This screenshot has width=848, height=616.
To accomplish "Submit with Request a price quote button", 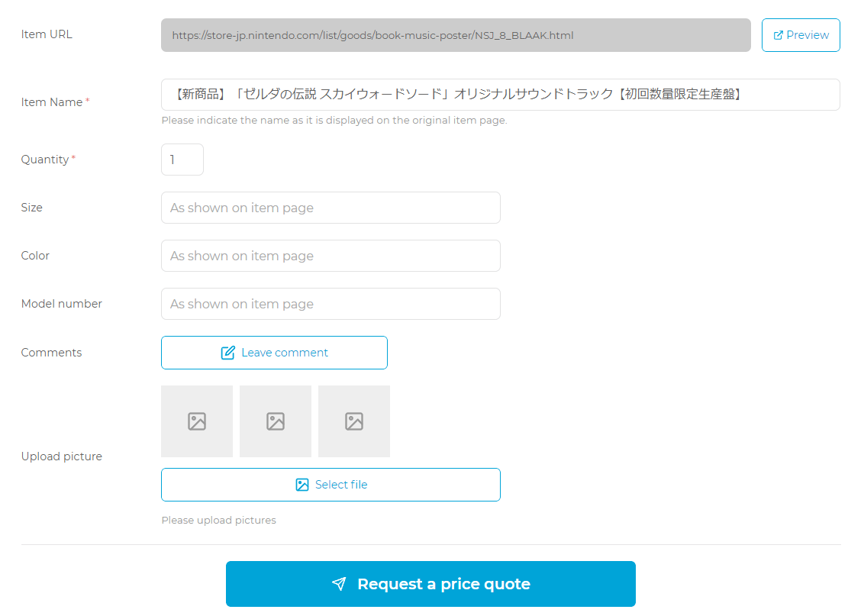I will tap(430, 584).
